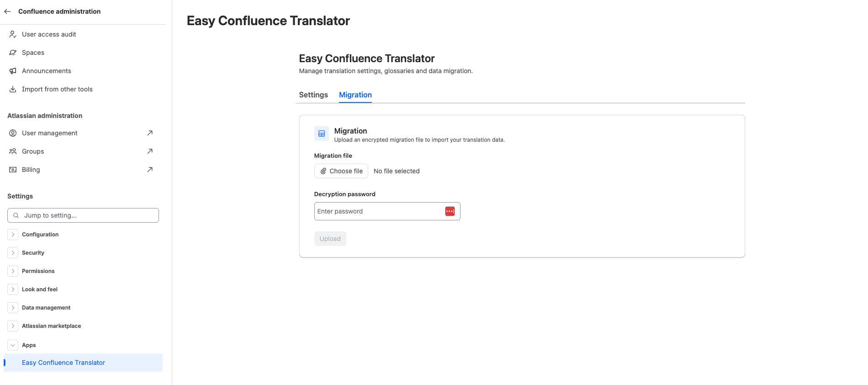Viewport: 868px width, 385px height.
Task: Expand the Data management section
Action: 13,308
